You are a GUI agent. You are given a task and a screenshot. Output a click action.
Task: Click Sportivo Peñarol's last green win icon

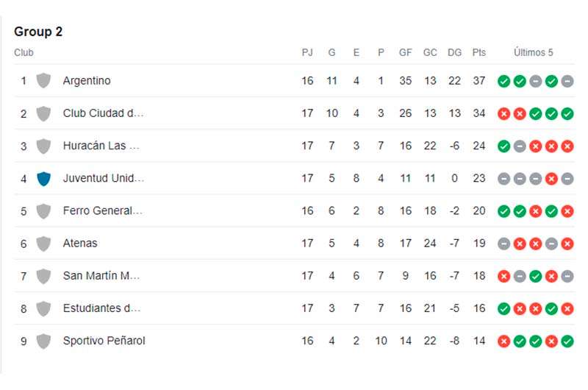[x=567, y=341]
